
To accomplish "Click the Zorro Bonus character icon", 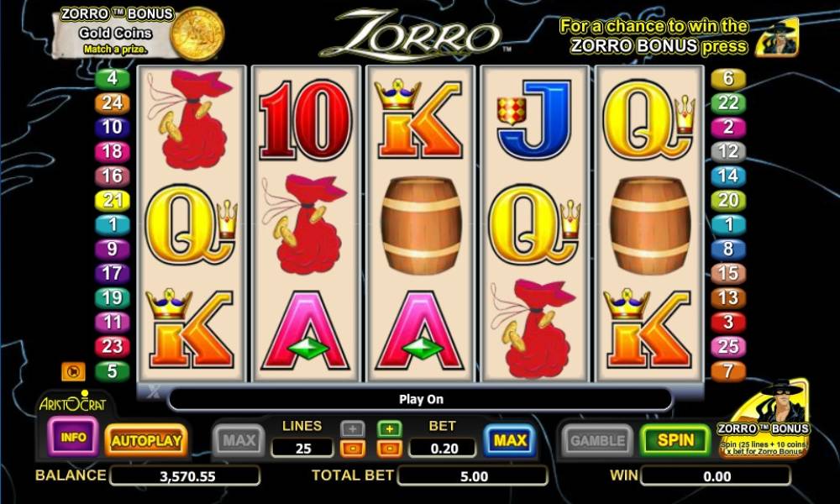I will (x=764, y=419).
